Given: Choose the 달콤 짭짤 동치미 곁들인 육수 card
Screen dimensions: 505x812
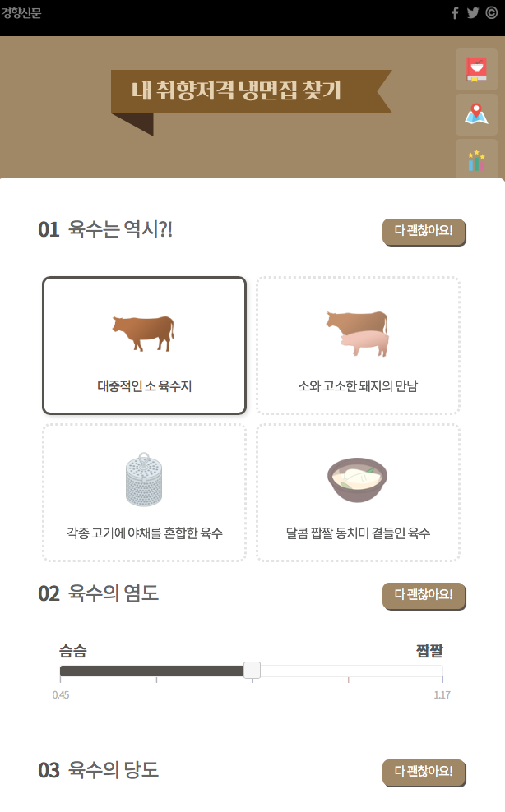Looking at the screenshot, I should (x=358, y=491).
